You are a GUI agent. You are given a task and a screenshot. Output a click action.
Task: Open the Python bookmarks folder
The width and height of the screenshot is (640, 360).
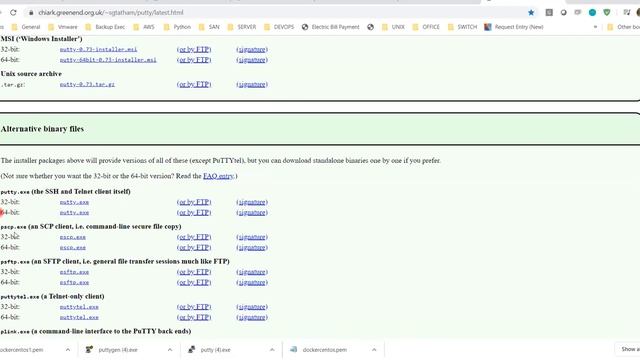pos(177,27)
